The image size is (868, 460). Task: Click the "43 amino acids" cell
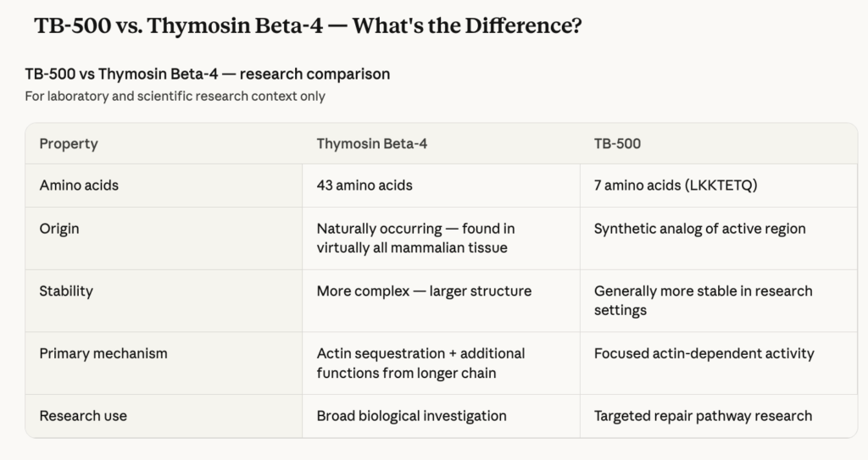pyautogui.click(x=364, y=185)
